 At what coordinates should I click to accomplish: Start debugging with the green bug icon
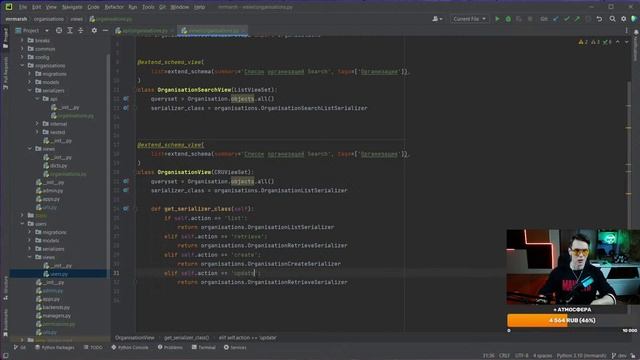(508, 19)
